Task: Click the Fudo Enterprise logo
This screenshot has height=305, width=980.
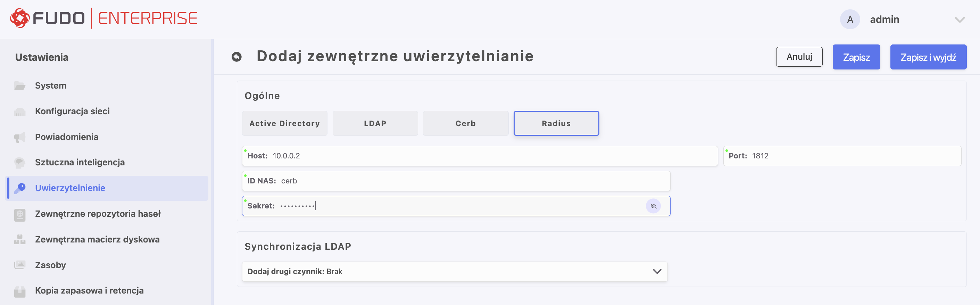Action: coord(103,18)
